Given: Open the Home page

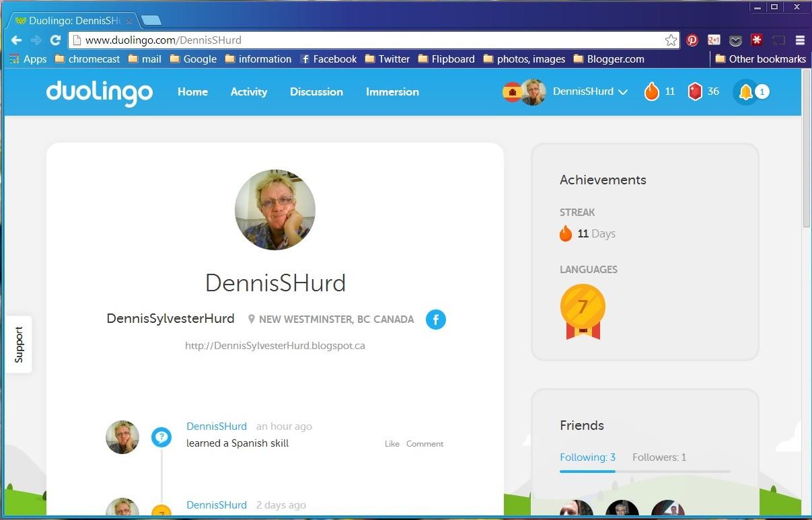Looking at the screenshot, I should [192, 91].
